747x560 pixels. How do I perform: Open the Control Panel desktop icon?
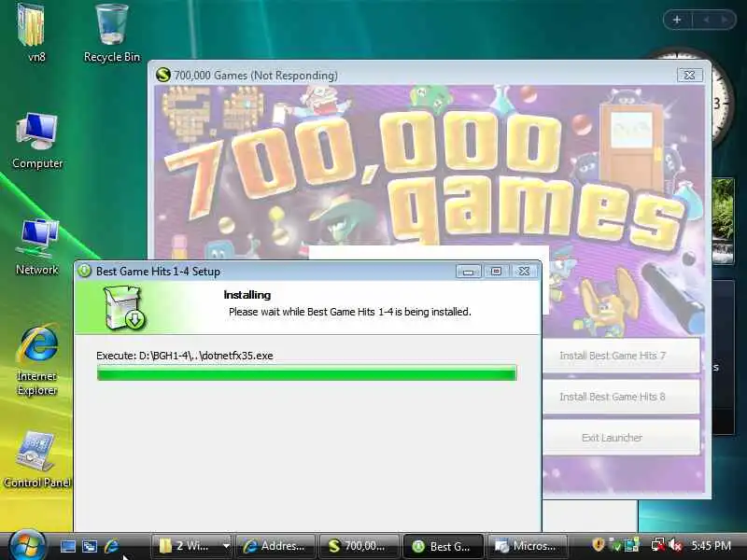37,459
